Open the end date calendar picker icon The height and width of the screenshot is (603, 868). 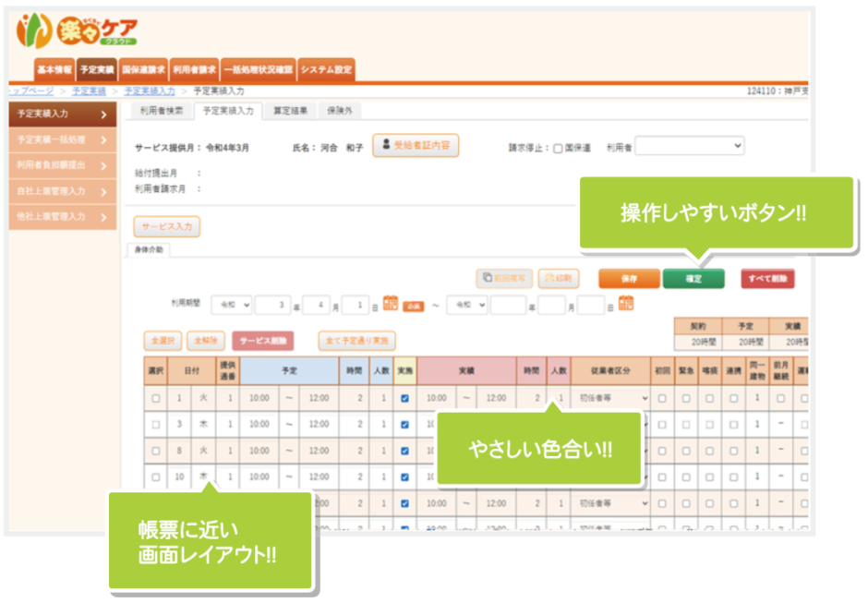click(626, 304)
